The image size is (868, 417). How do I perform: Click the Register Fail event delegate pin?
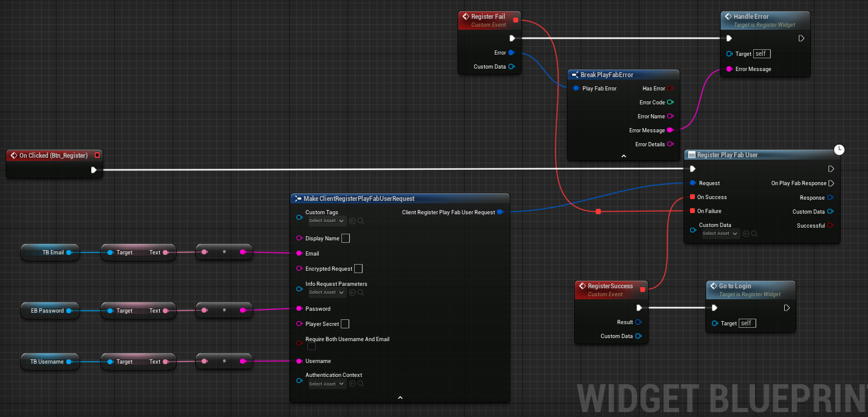(516, 20)
